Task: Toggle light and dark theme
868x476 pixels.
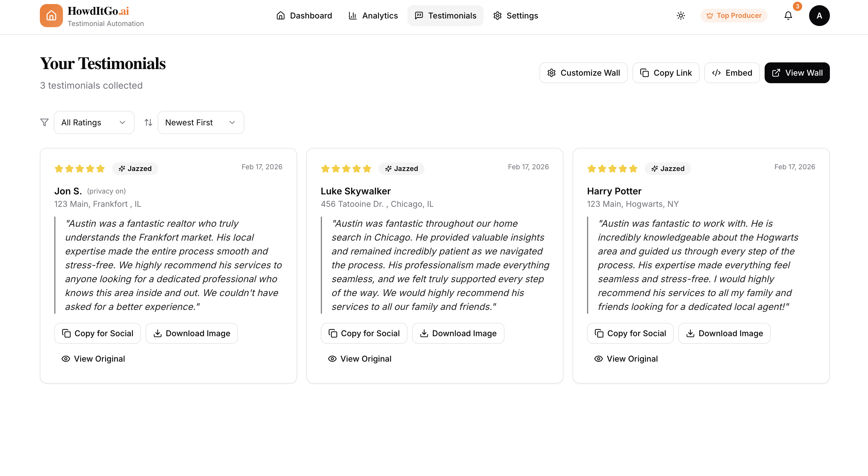Action: [x=681, y=16]
